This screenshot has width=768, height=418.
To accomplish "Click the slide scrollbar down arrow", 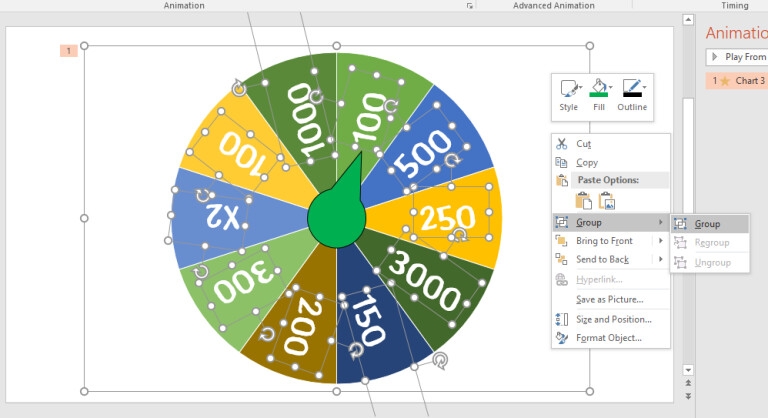I will tap(688, 370).
